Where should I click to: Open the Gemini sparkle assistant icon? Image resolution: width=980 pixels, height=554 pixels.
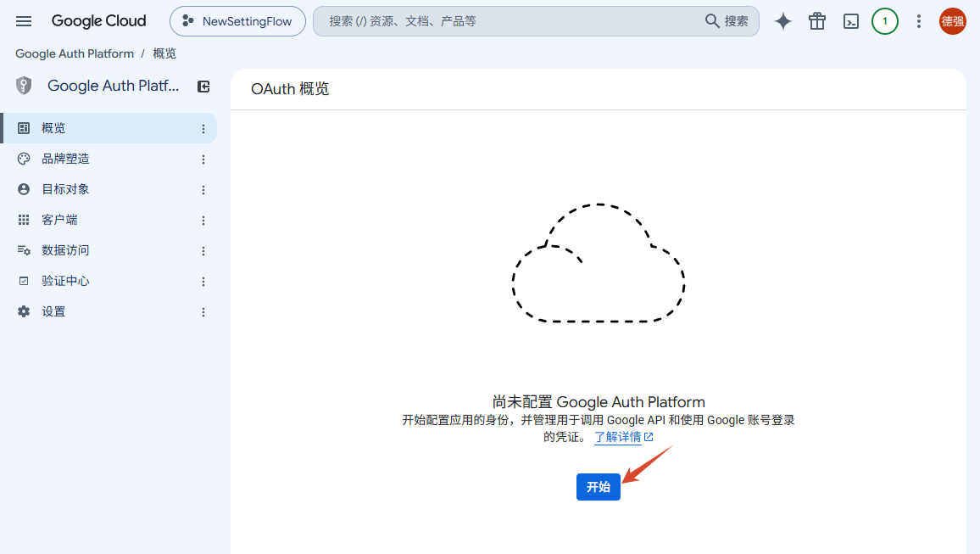[783, 21]
